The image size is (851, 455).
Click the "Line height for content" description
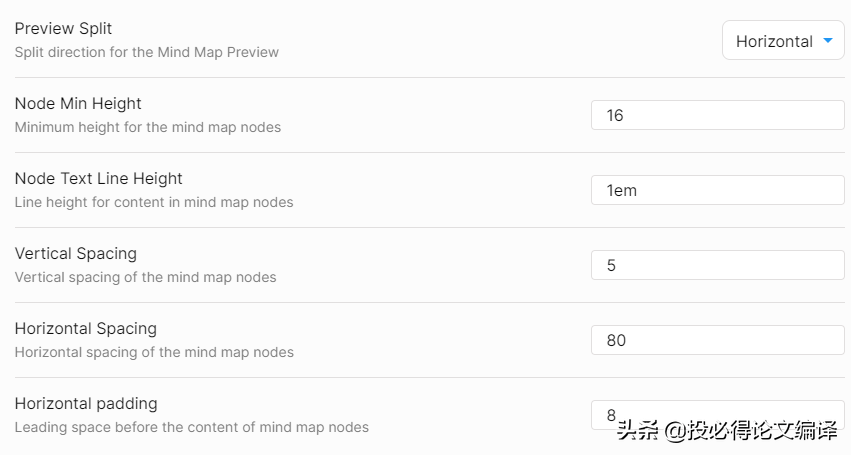coord(154,202)
